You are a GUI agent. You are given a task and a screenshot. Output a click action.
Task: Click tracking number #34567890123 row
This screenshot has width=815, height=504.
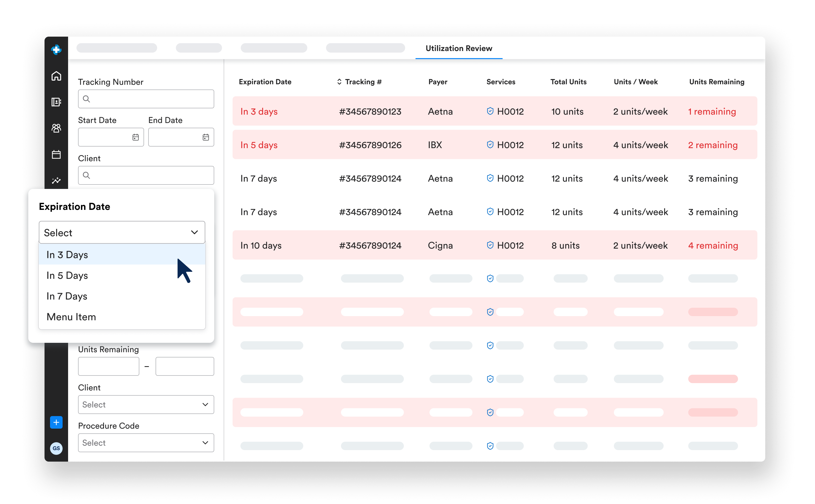coord(370,111)
